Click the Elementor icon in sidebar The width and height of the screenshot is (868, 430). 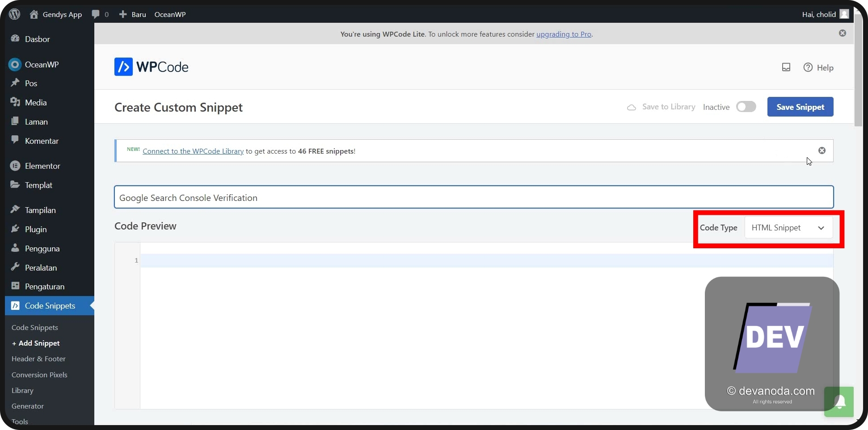pos(15,166)
